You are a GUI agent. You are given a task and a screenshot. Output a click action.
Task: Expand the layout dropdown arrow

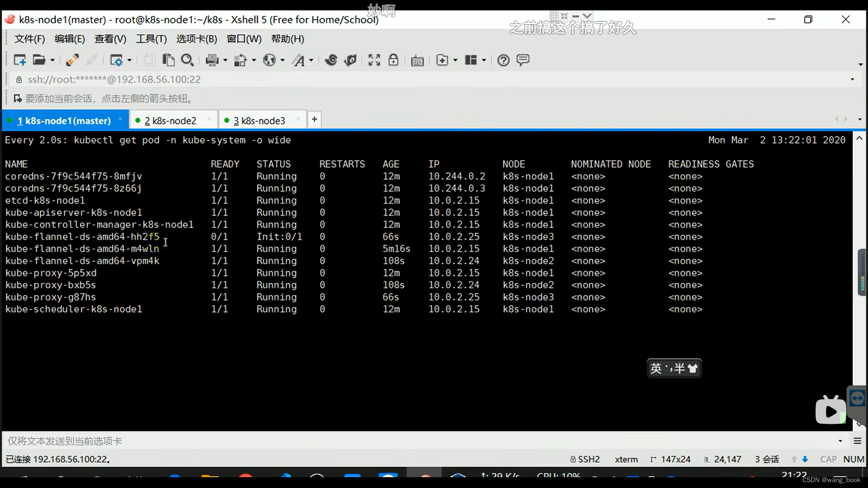[x=484, y=60]
